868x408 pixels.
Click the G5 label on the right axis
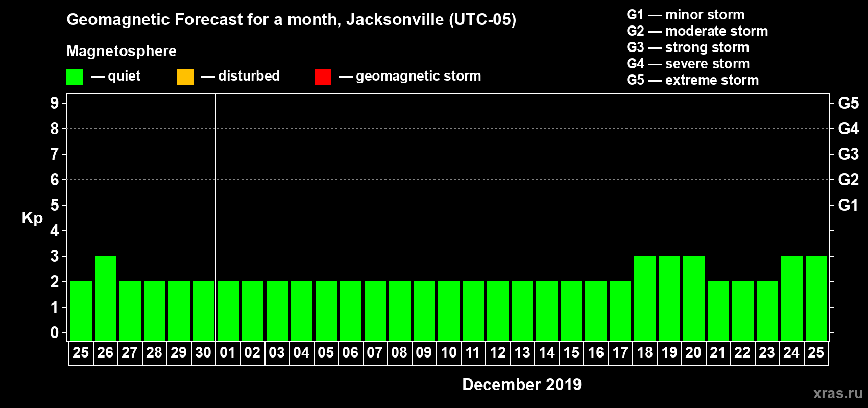848,104
